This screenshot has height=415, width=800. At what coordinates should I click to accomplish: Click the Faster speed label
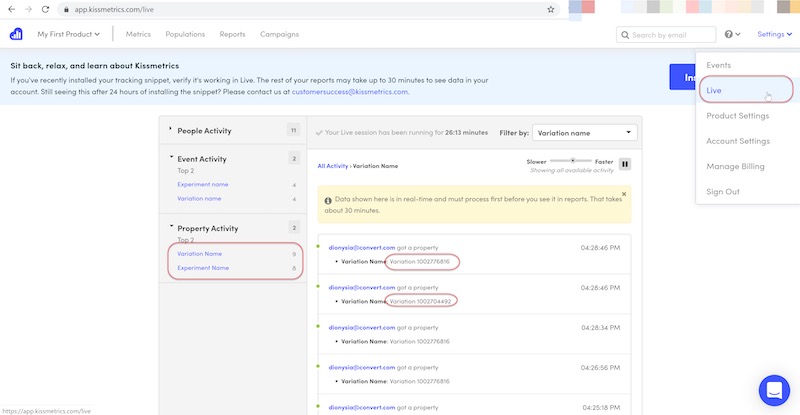pyautogui.click(x=604, y=162)
